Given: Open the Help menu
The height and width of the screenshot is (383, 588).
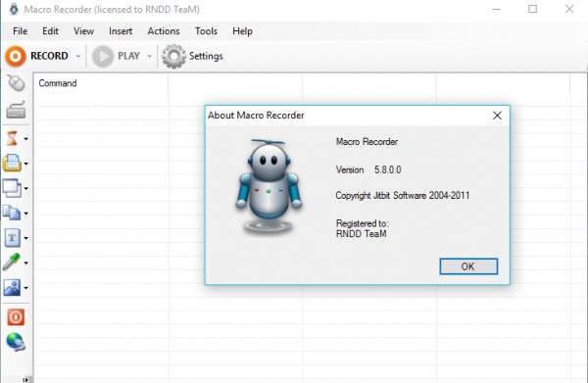Looking at the screenshot, I should pyautogui.click(x=242, y=31).
